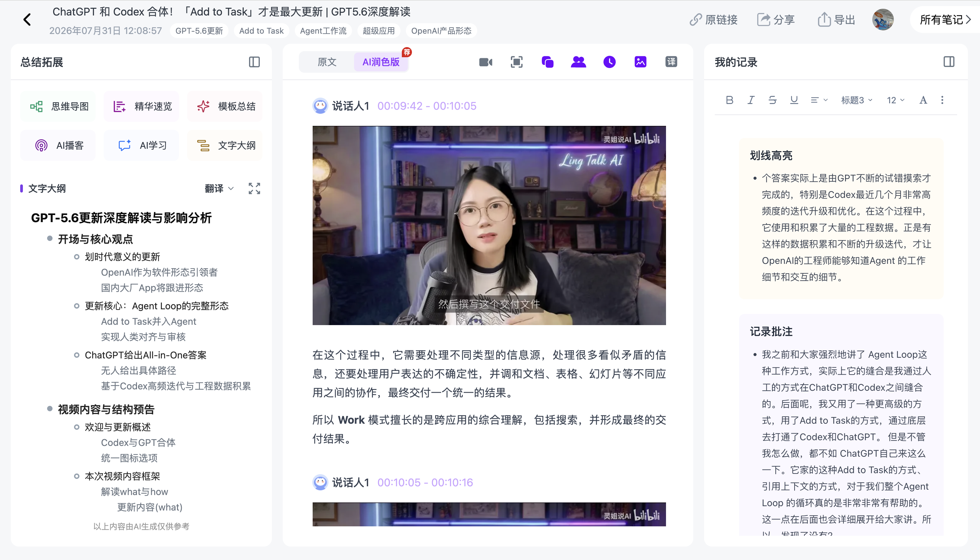Open the 翻译 translate dropdown
The height and width of the screenshot is (560, 980).
[219, 188]
